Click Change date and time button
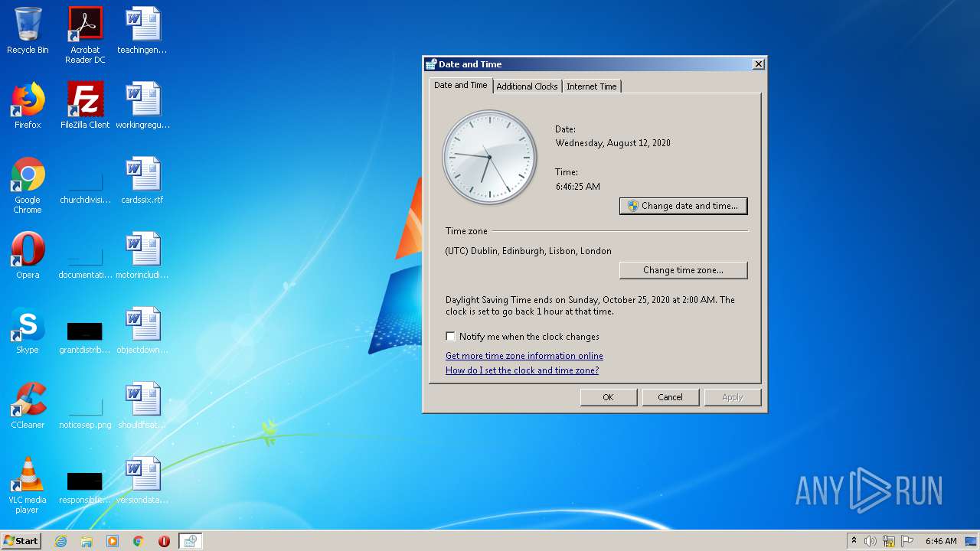980x551 pixels. [x=683, y=206]
